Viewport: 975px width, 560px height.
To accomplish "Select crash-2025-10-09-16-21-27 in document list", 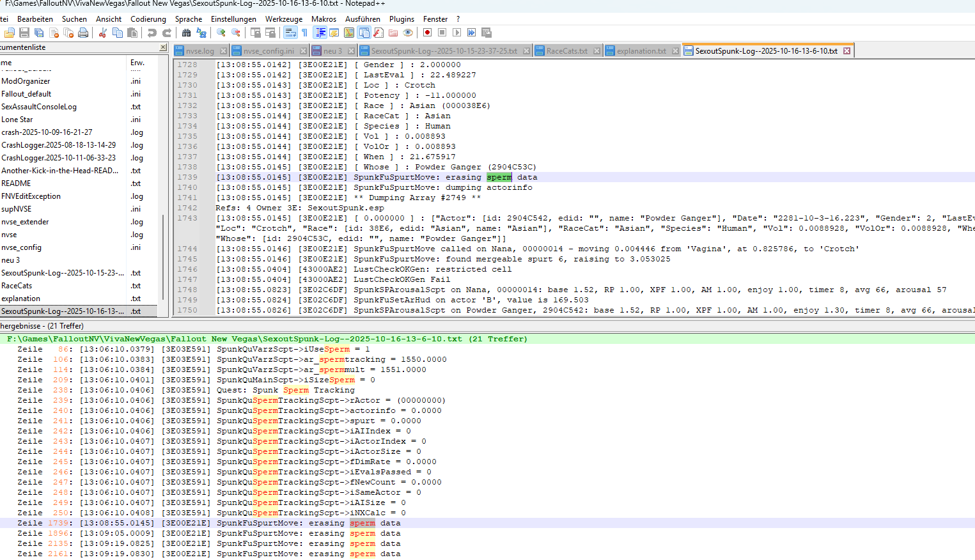I will 47,132.
